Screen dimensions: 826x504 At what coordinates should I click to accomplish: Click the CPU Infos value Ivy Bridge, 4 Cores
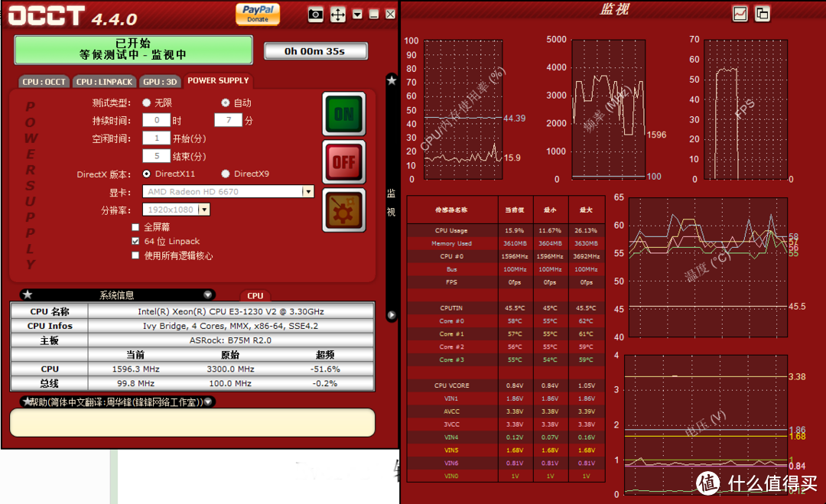231,326
